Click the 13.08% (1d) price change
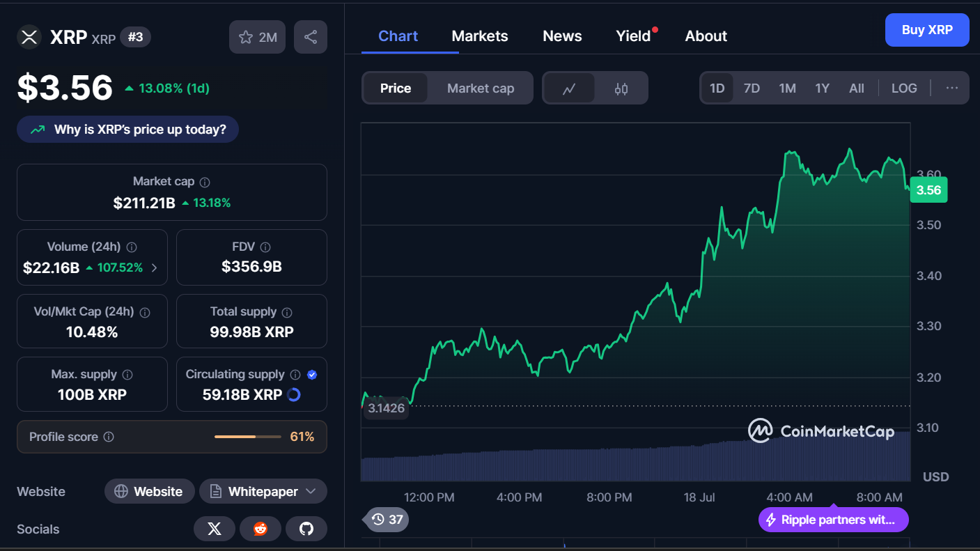This screenshot has width=980, height=551. click(x=167, y=88)
